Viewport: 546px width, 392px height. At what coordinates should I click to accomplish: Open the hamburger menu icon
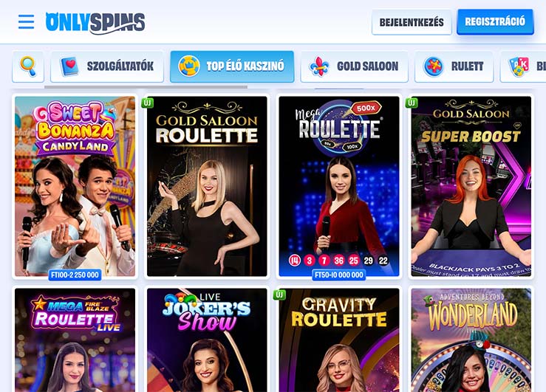coord(26,21)
